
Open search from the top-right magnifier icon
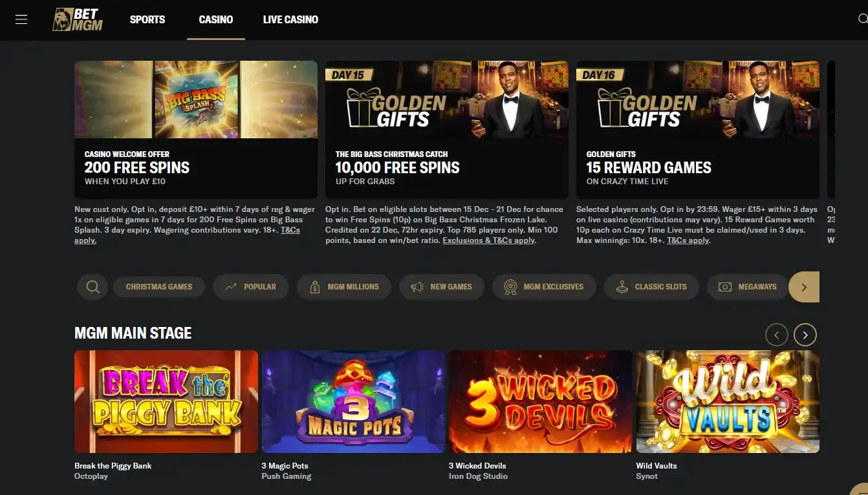point(863,19)
